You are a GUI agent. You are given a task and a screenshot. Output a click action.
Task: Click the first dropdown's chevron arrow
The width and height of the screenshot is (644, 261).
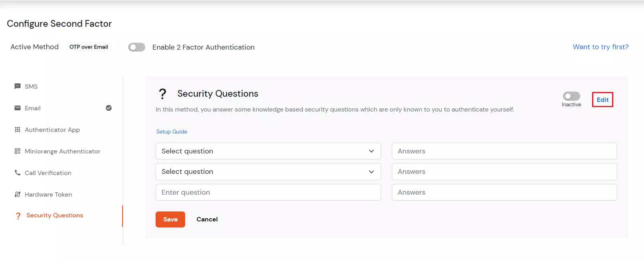click(371, 151)
